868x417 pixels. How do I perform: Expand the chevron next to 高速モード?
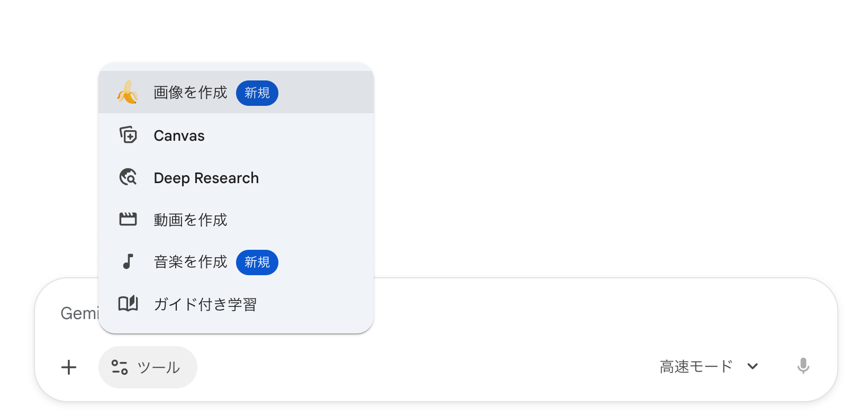753,367
